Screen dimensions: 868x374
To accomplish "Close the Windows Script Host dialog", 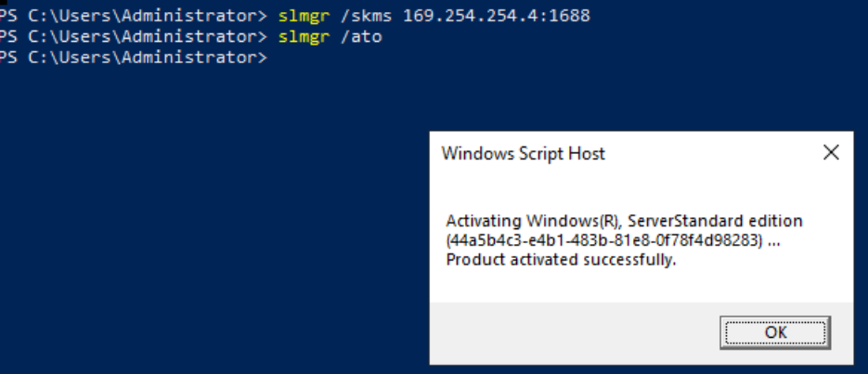I will tap(831, 153).
